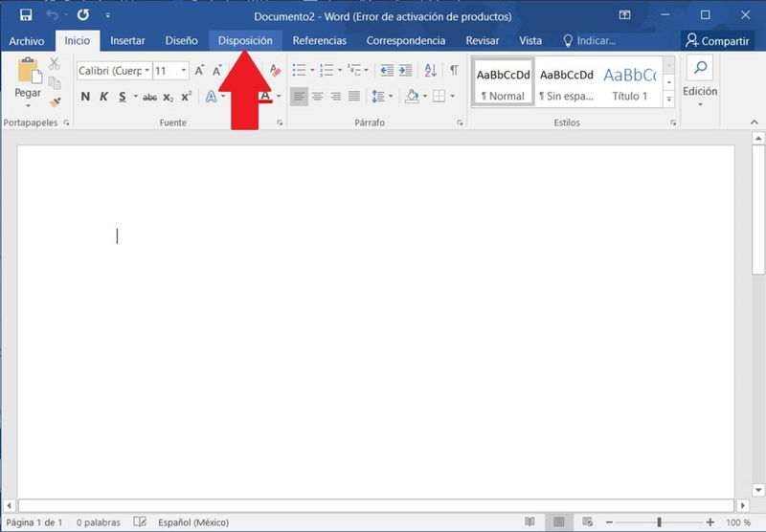Image resolution: width=766 pixels, height=532 pixels.
Task: Switch to the Referencias tab
Action: click(x=320, y=41)
